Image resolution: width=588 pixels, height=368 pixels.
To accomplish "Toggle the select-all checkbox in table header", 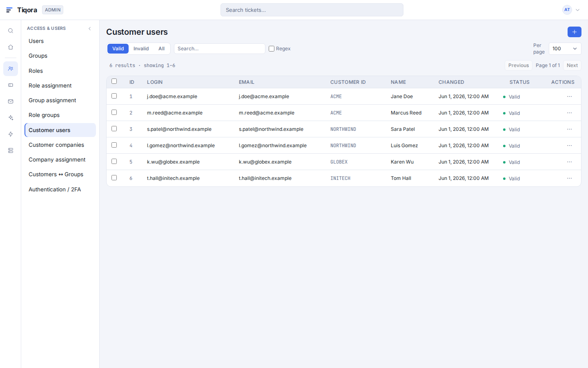I will tap(114, 81).
